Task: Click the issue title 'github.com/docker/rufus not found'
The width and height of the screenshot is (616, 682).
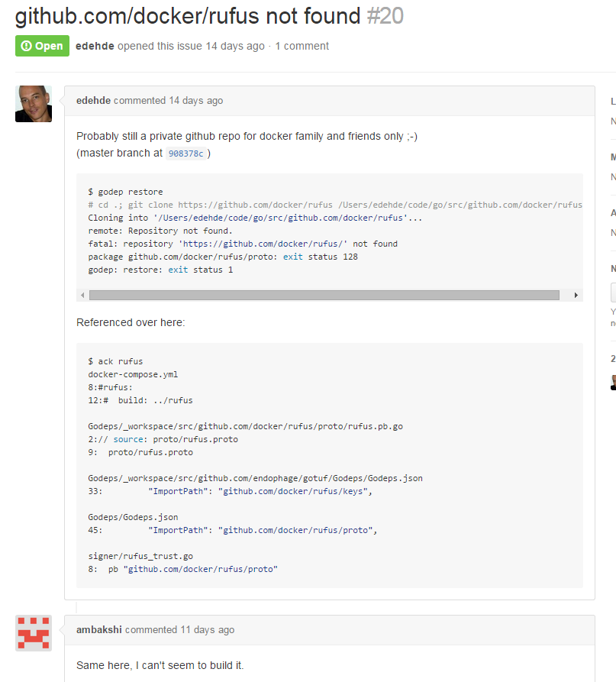Action: click(188, 16)
